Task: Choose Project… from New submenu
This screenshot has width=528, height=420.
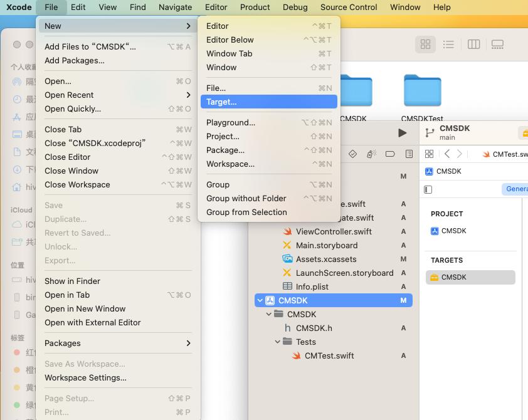Action: [x=269, y=136]
